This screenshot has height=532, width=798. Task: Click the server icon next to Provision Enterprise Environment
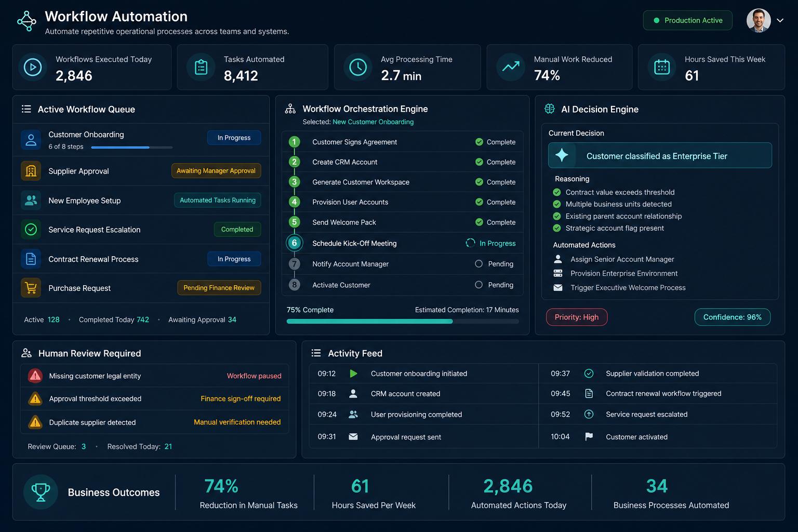click(558, 273)
